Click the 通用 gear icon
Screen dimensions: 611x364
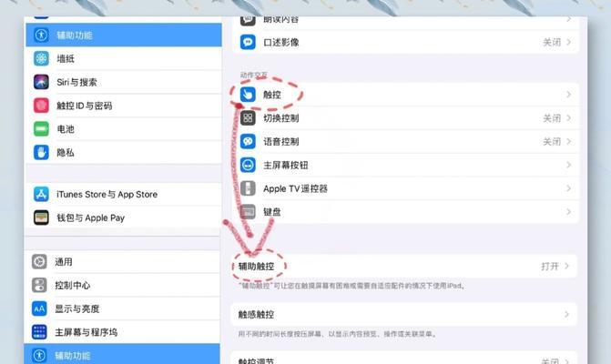(39, 261)
